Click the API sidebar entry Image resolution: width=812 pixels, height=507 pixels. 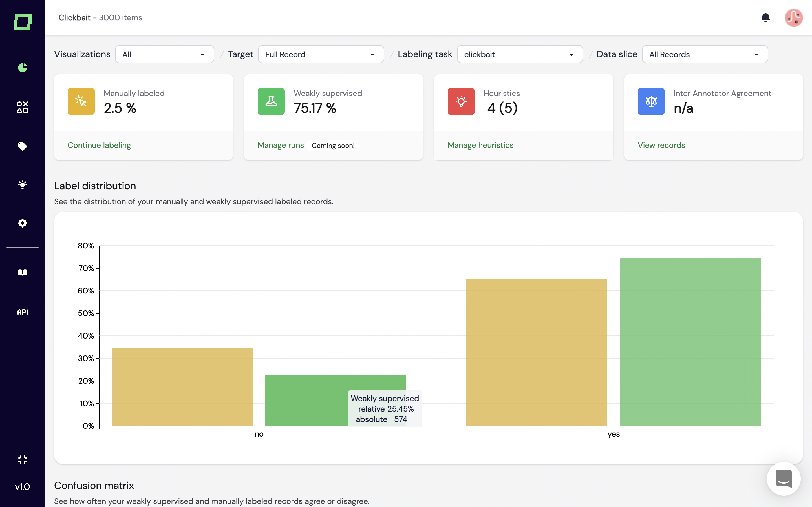point(23,312)
